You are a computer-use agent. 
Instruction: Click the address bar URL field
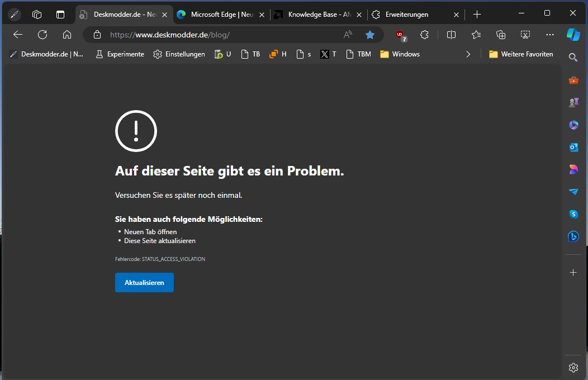(x=224, y=35)
